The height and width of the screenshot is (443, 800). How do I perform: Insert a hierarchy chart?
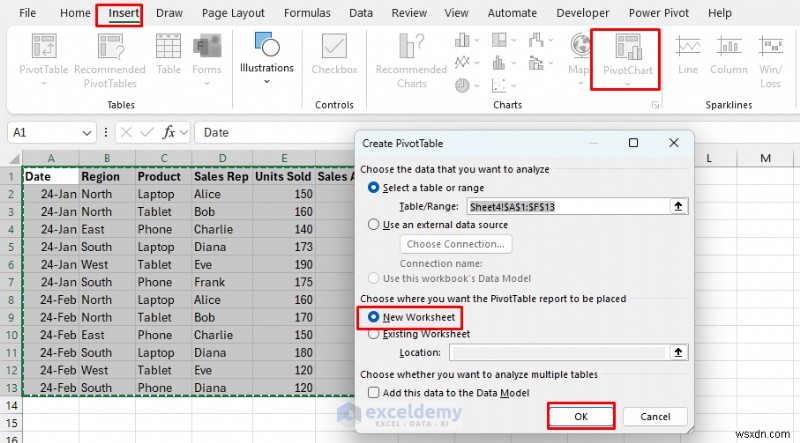[498, 40]
